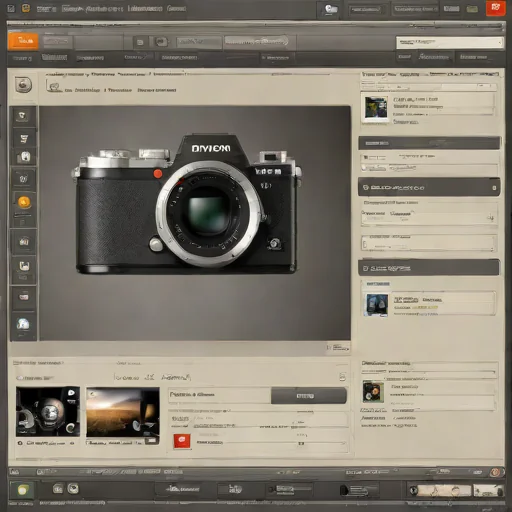Select the glowing orange circle tool in left sidebar
512x512 pixels.
[24, 202]
